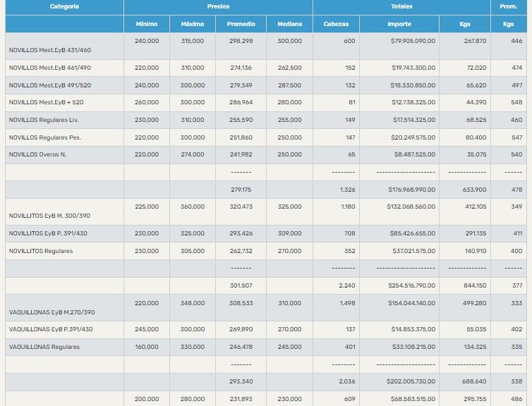Select the $254.516.790,00 subtotal importe cell
Screen dimensions: 532x406
tap(411, 285)
